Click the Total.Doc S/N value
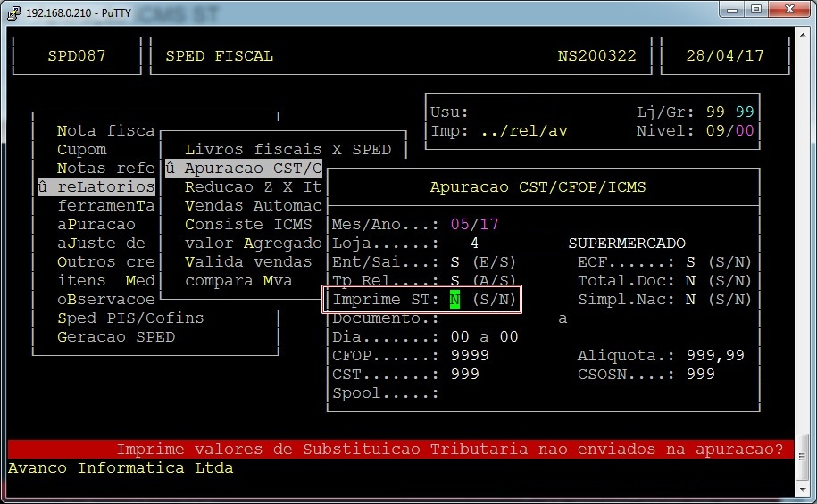Image resolution: width=817 pixels, height=504 pixels. tap(690, 281)
